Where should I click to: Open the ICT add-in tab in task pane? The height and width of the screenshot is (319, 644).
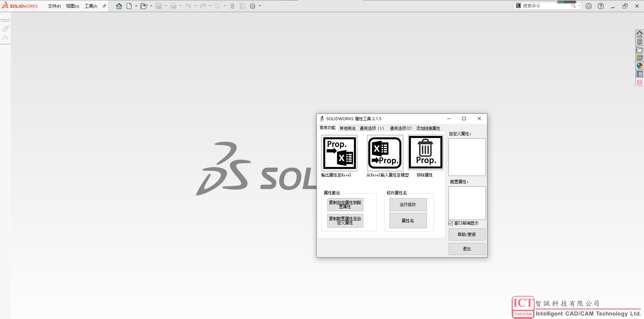pos(640,82)
